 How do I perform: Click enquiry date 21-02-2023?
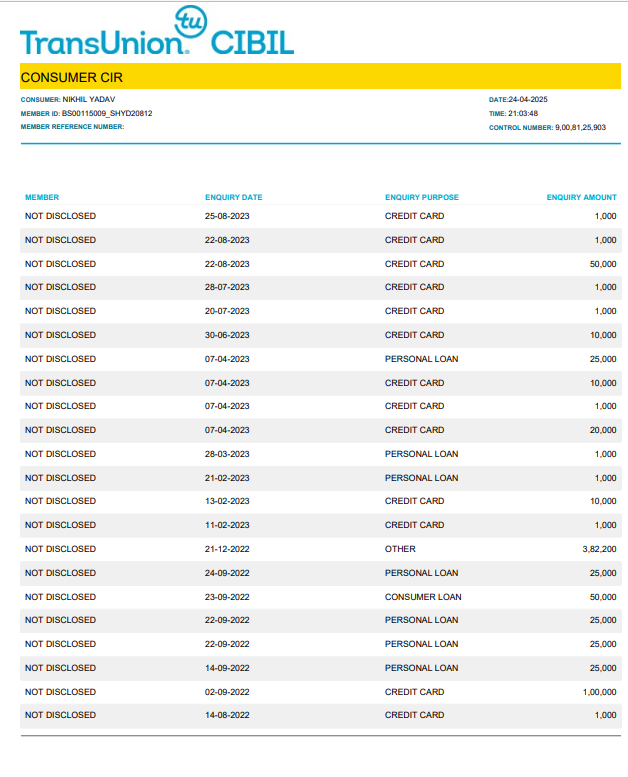[227, 478]
